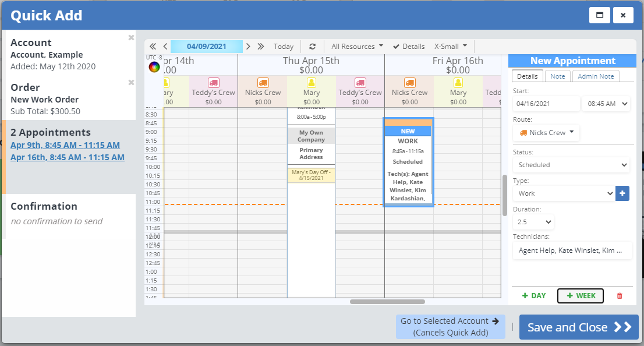Open the Status Scheduled dropdown
644x346 pixels.
[x=571, y=165]
